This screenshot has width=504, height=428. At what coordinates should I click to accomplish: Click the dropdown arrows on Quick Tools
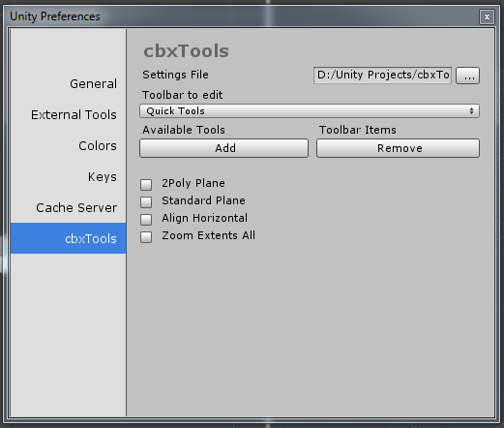(471, 111)
